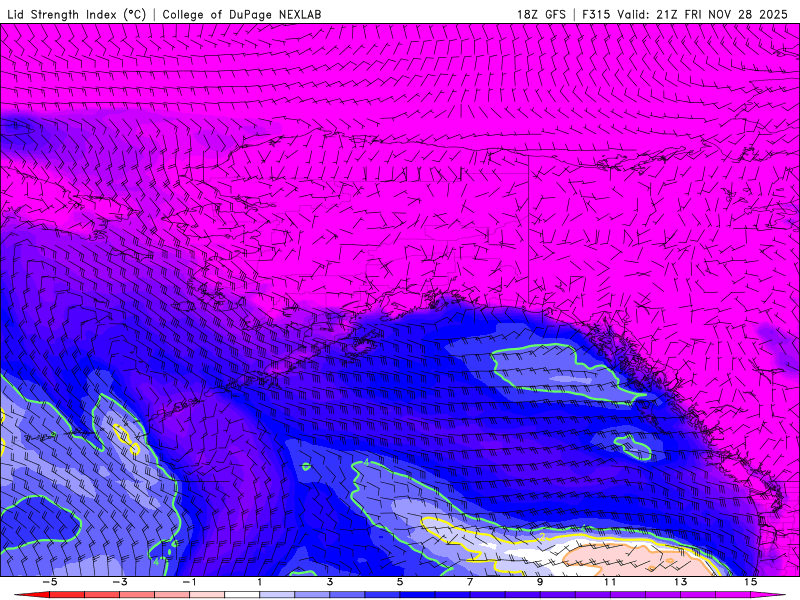The width and height of the screenshot is (800, 600).
Task: Click the '−1' color bar tick label
Action: click(189, 582)
